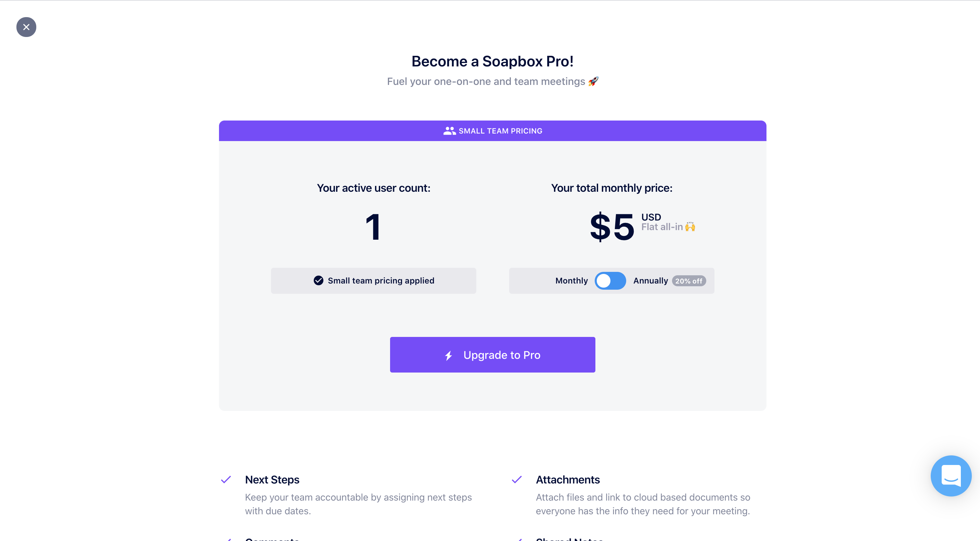Click the 20% off badge
Screen dimensions: 980x541
coord(688,281)
